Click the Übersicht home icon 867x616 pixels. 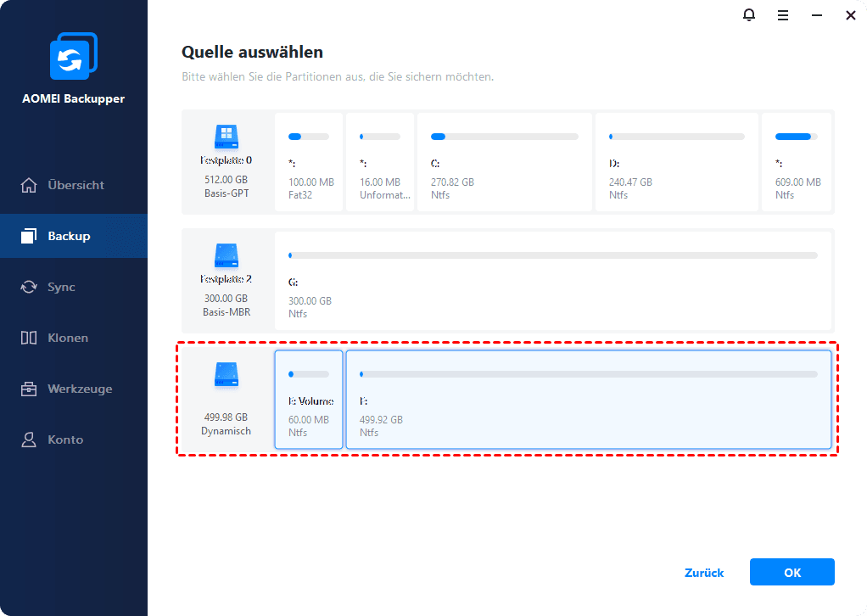tap(29, 185)
